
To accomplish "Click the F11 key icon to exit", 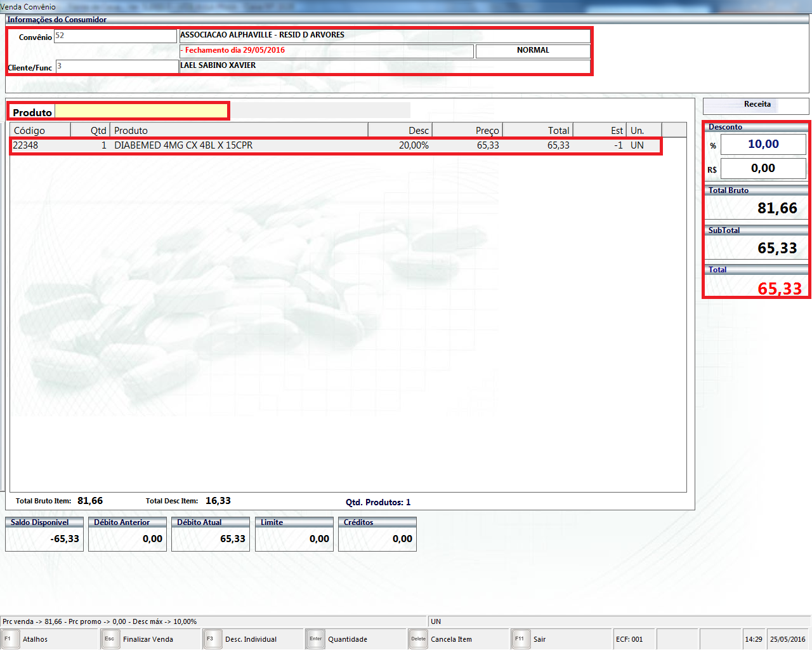I will point(520,639).
